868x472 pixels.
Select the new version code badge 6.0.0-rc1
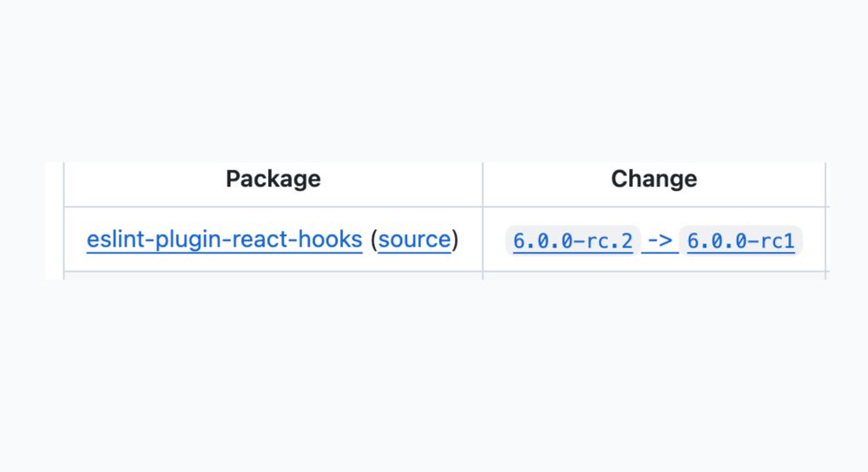[x=740, y=240]
